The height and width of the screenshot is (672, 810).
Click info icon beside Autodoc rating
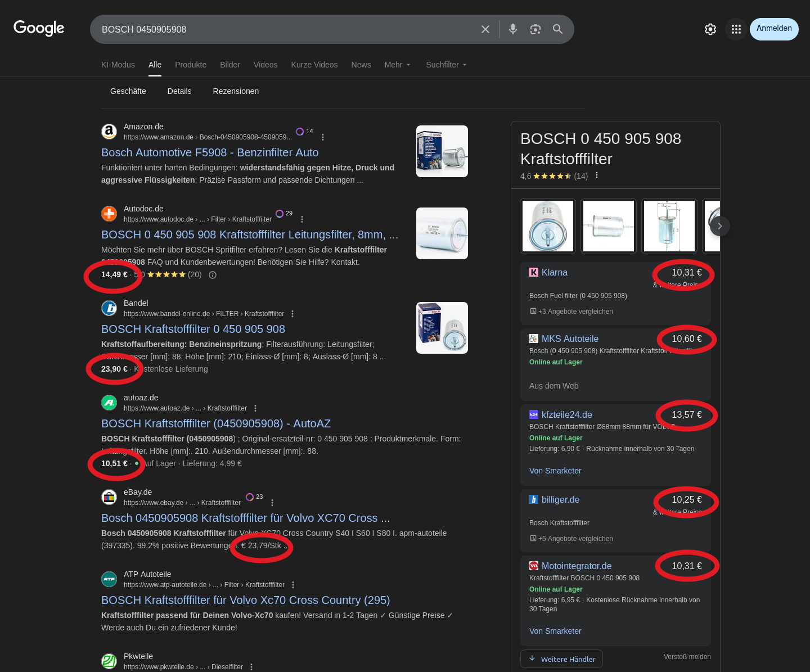[213, 275]
